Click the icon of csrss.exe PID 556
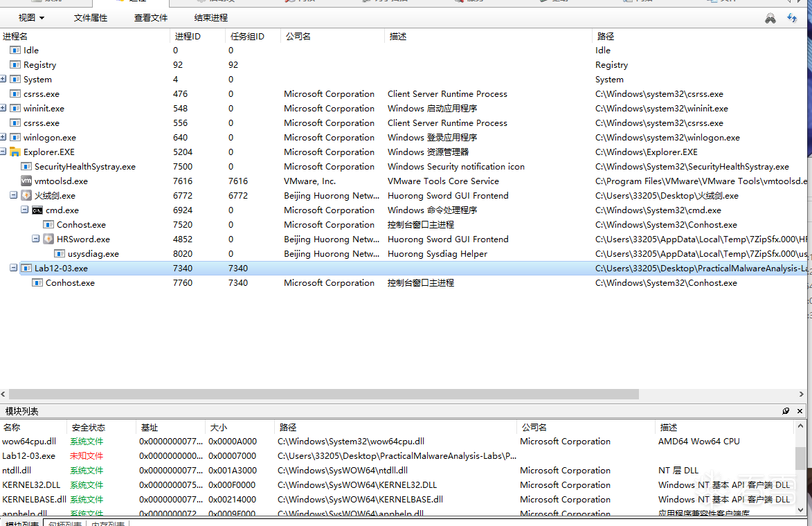Viewport: 812px width, 526px height. point(15,123)
